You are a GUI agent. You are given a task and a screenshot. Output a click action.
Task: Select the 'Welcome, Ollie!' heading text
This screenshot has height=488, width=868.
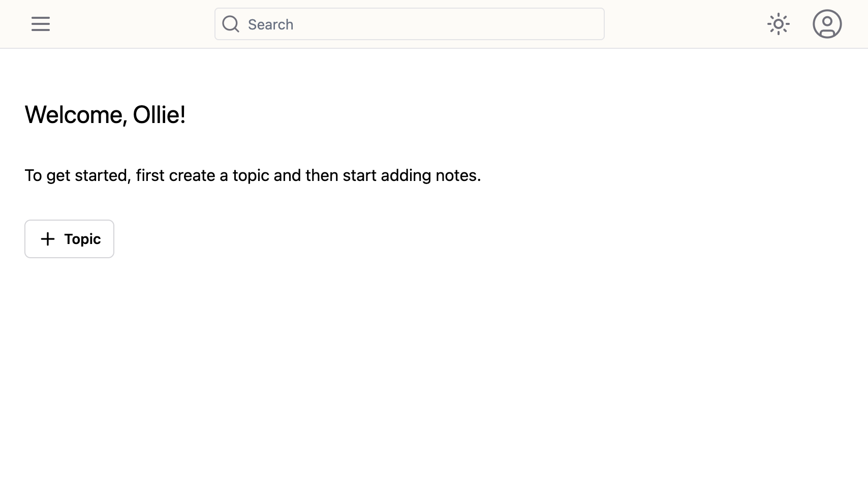click(x=105, y=115)
